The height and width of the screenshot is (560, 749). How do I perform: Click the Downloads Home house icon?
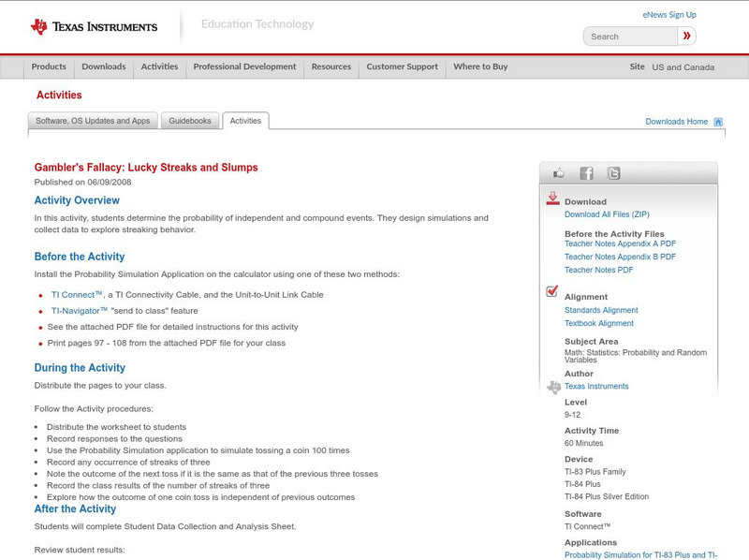point(718,122)
